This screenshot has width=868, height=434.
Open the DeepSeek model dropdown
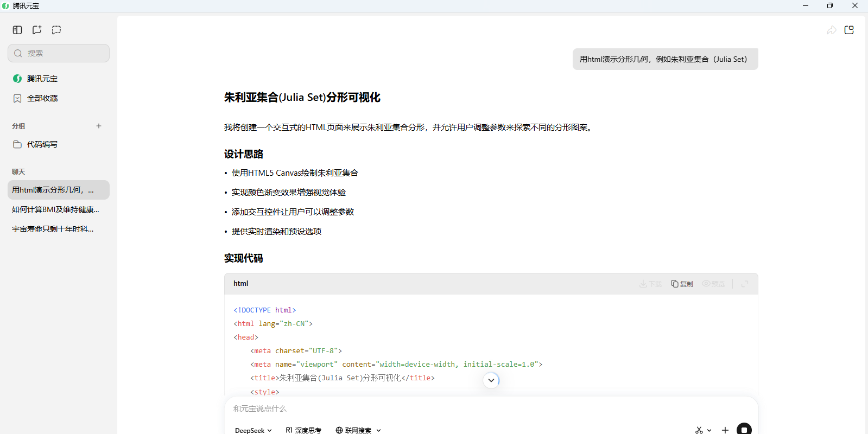[x=254, y=430]
